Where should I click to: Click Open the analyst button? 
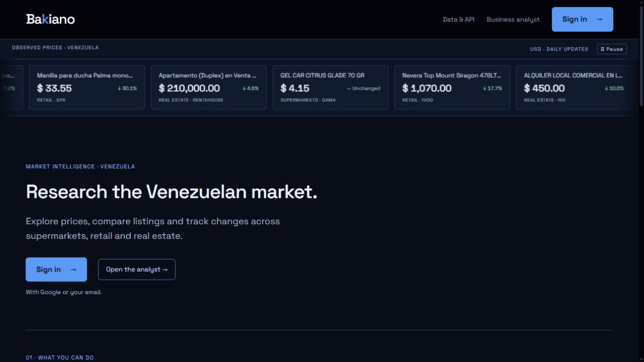point(136,269)
